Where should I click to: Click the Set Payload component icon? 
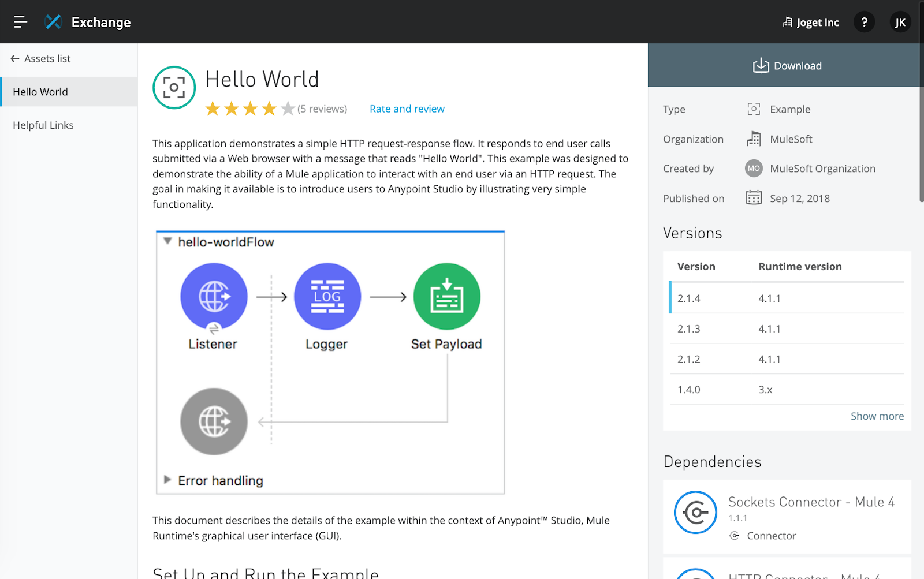pyautogui.click(x=447, y=297)
